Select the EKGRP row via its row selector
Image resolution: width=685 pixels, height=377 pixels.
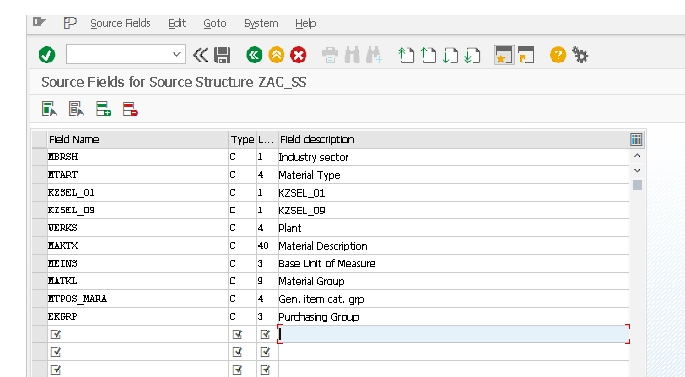click(39, 317)
